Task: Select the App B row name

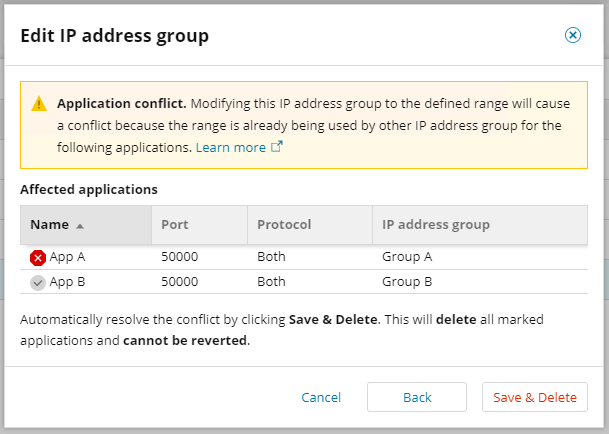Action: (68, 282)
